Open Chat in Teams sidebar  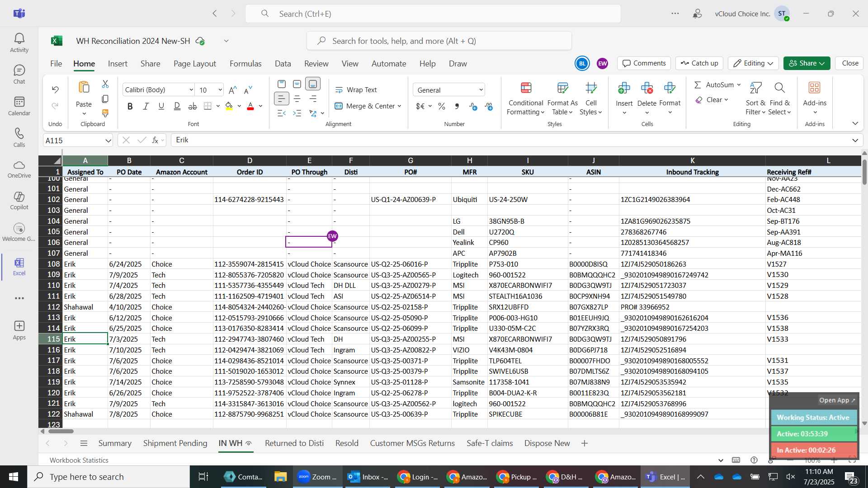[x=19, y=75]
